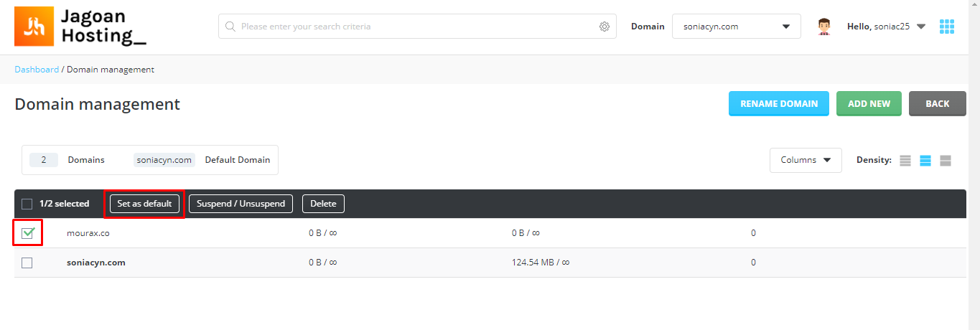
Task: Expand the Columns dropdown
Action: click(x=806, y=160)
